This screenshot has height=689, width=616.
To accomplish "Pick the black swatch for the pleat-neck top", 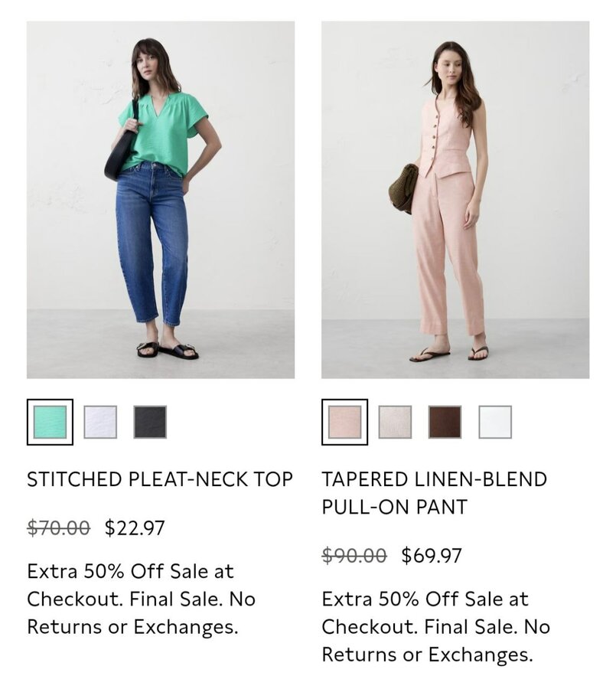I will tap(150, 422).
